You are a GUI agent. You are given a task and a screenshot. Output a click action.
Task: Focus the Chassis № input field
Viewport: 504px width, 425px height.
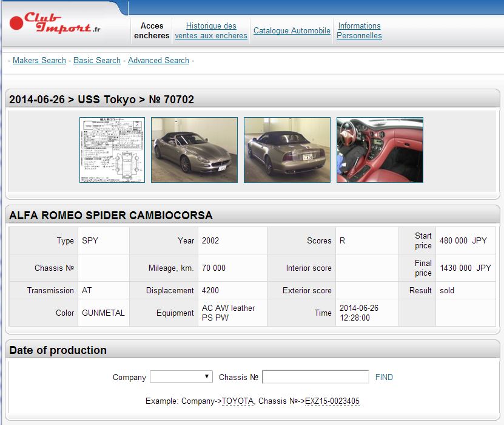(315, 377)
